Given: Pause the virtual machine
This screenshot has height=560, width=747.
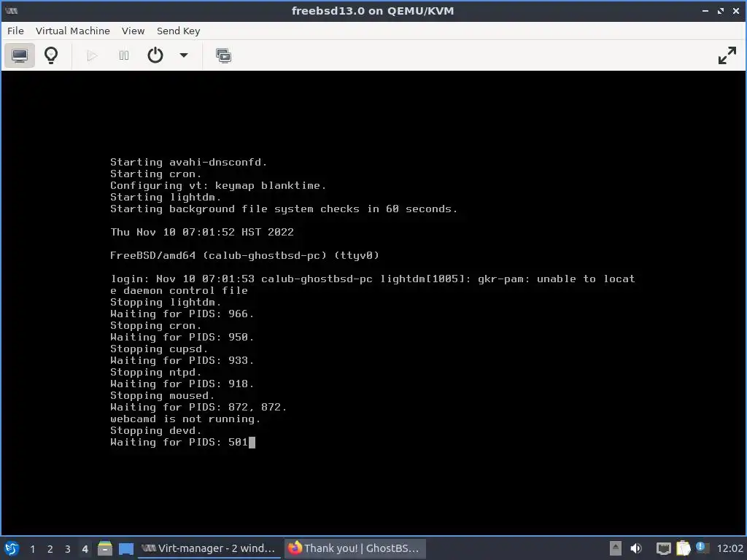Looking at the screenshot, I should point(124,55).
